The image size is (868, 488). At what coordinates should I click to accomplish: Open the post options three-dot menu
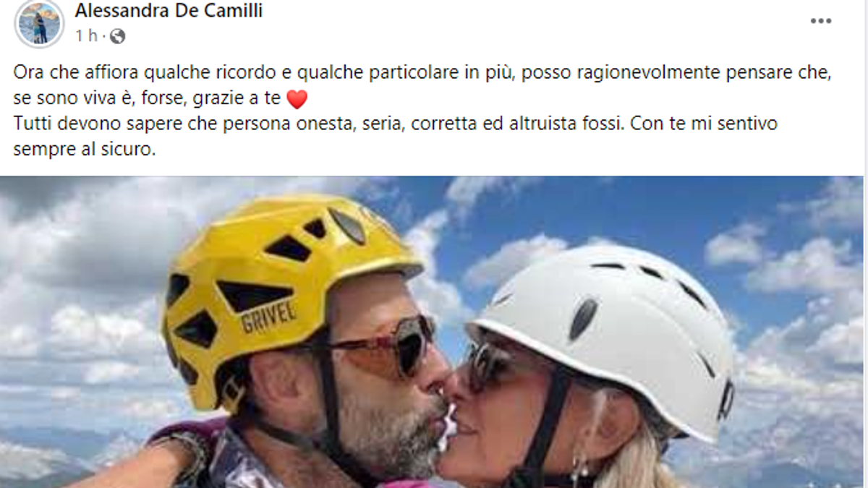coord(820,21)
